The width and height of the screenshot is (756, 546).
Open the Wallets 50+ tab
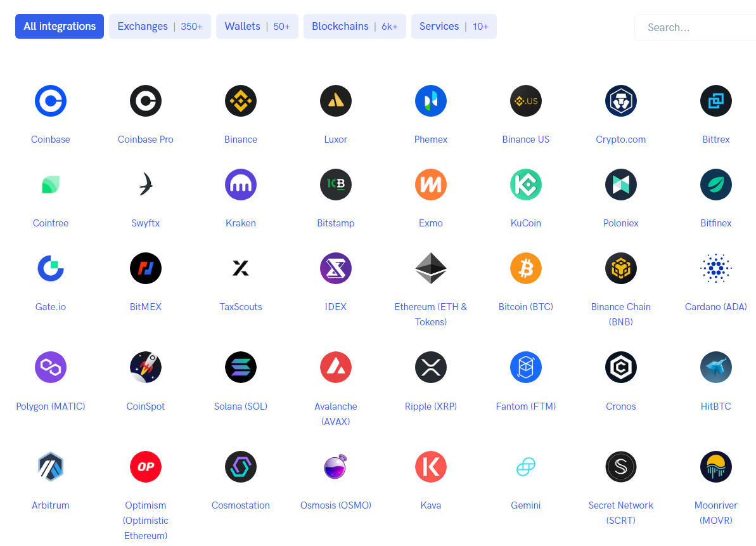click(x=257, y=27)
